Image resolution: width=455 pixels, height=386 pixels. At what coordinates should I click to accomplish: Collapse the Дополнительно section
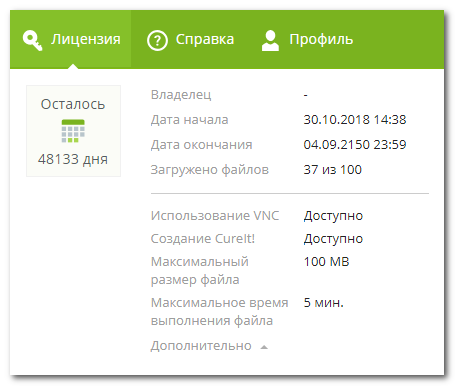(x=201, y=346)
